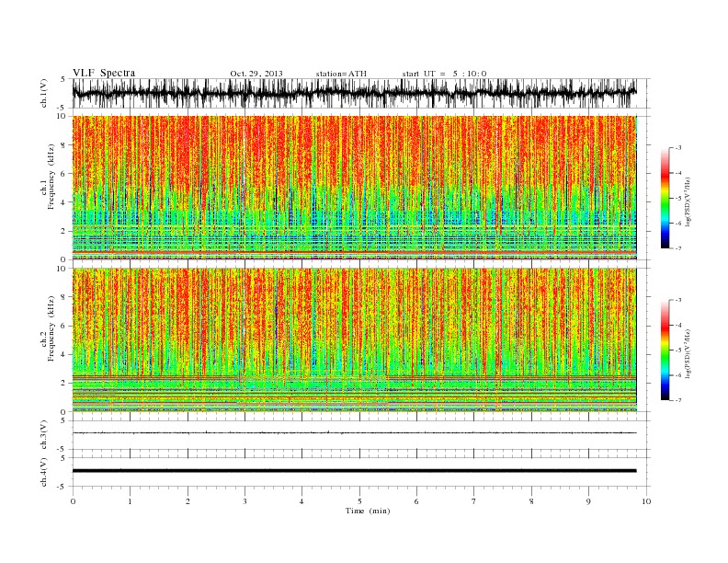The width and height of the screenshot is (728, 563).
Task: Click the time axis tick label "0"
Action: click(x=73, y=501)
